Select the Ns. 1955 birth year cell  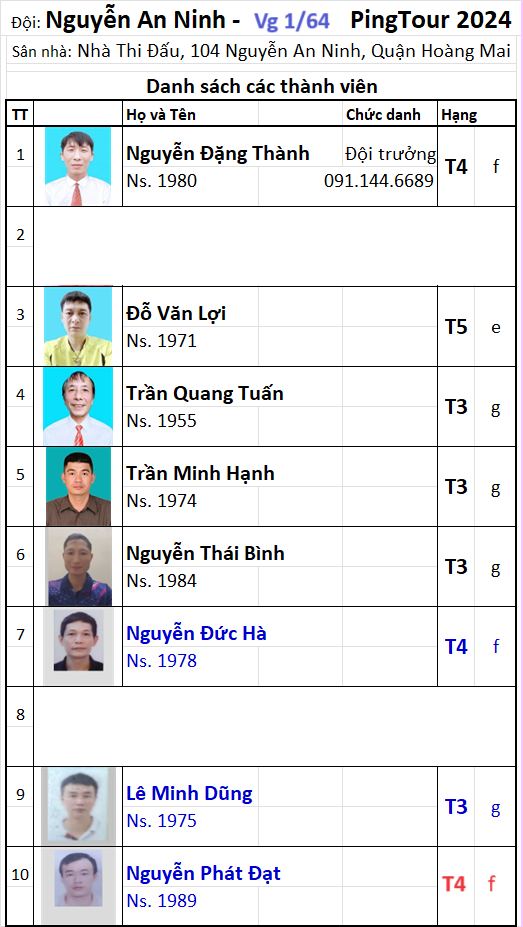[x=162, y=421]
